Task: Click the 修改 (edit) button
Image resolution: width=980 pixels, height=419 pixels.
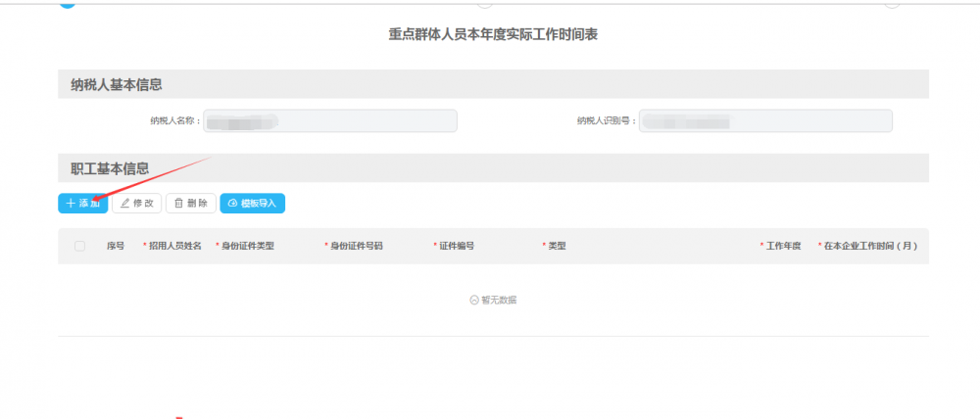Action: tap(136, 203)
